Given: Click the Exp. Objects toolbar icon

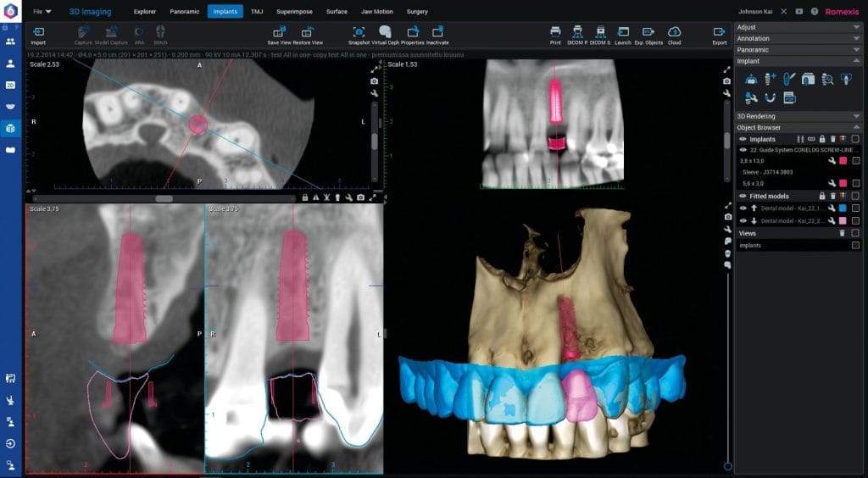Looking at the screenshot, I should (x=648, y=32).
